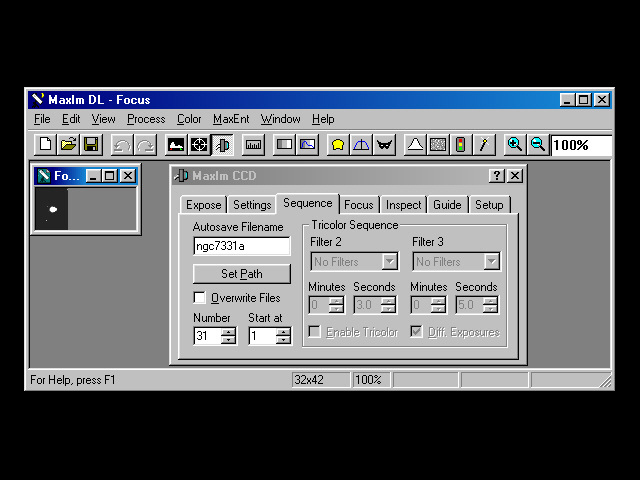Click MaxIm DL app icon in title bar
The image size is (640, 480).
coord(38,100)
